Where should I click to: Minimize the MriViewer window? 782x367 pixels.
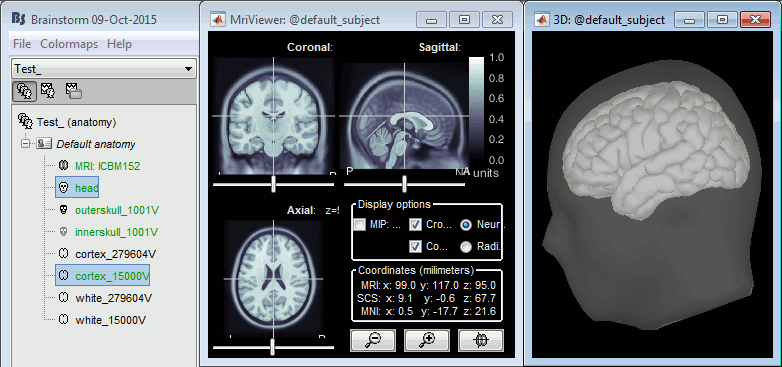(431, 20)
